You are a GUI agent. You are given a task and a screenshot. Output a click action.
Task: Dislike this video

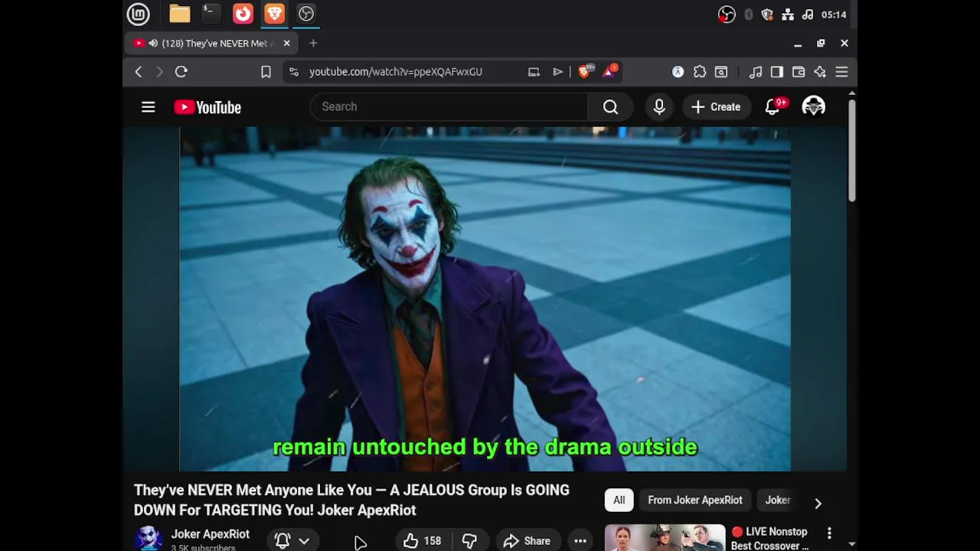[x=469, y=541]
